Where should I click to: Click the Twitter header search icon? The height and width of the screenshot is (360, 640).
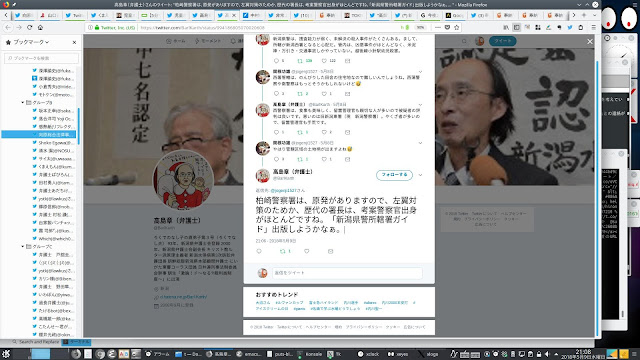(x=464, y=41)
